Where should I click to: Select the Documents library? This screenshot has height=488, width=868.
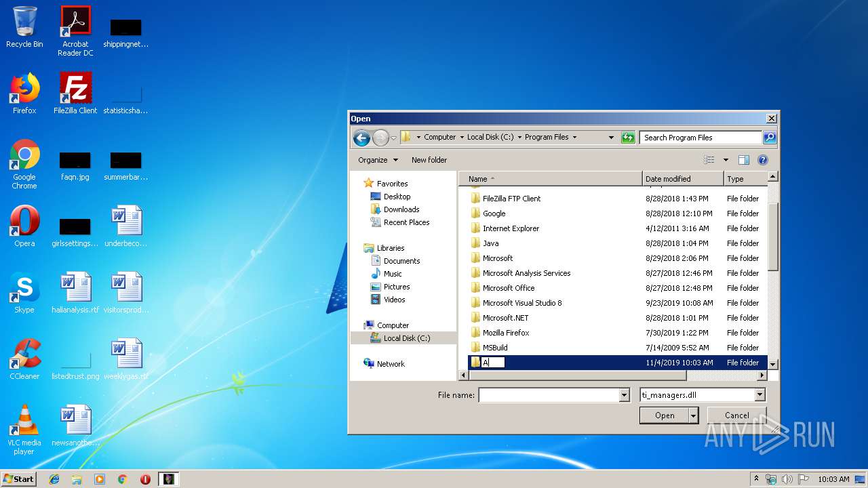pos(401,261)
